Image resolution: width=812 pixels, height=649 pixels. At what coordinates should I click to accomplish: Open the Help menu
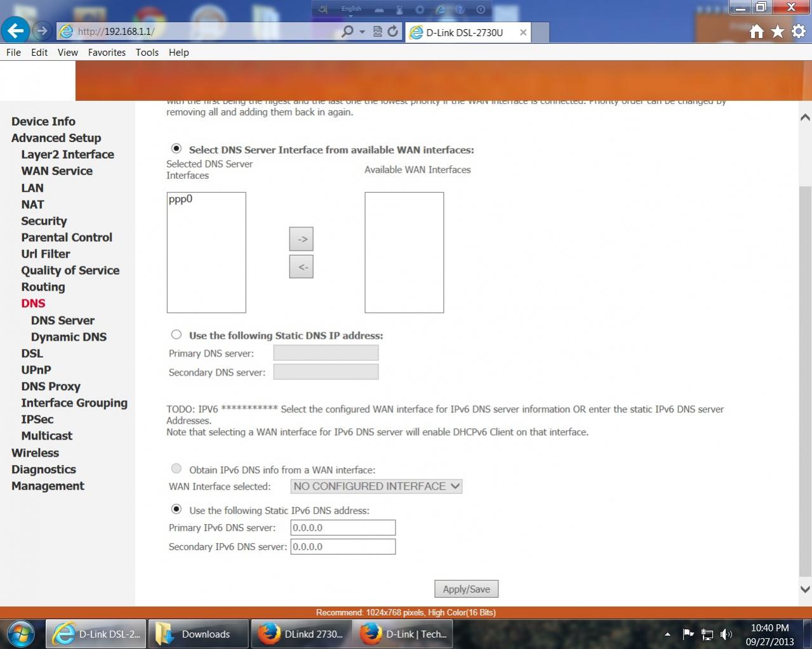pyautogui.click(x=178, y=53)
